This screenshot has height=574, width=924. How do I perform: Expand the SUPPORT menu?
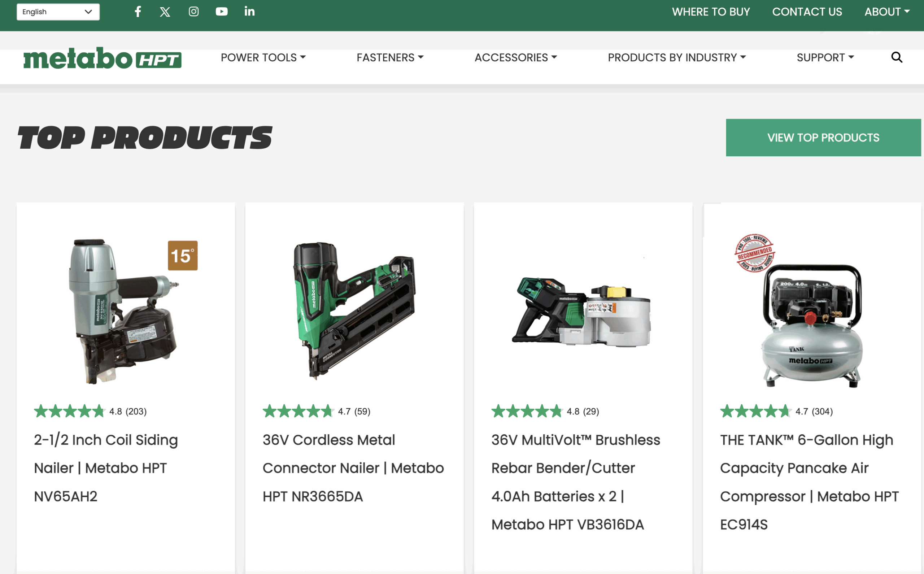825,58
